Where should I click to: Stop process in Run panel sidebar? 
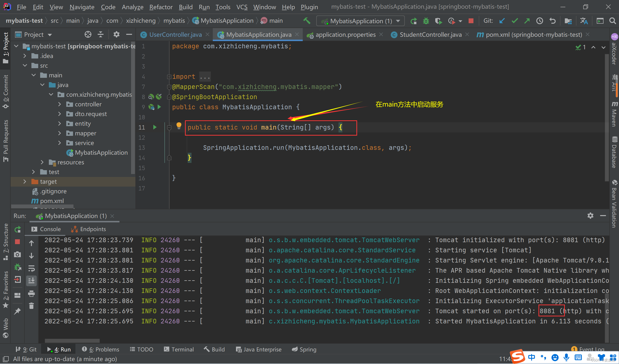point(17,242)
